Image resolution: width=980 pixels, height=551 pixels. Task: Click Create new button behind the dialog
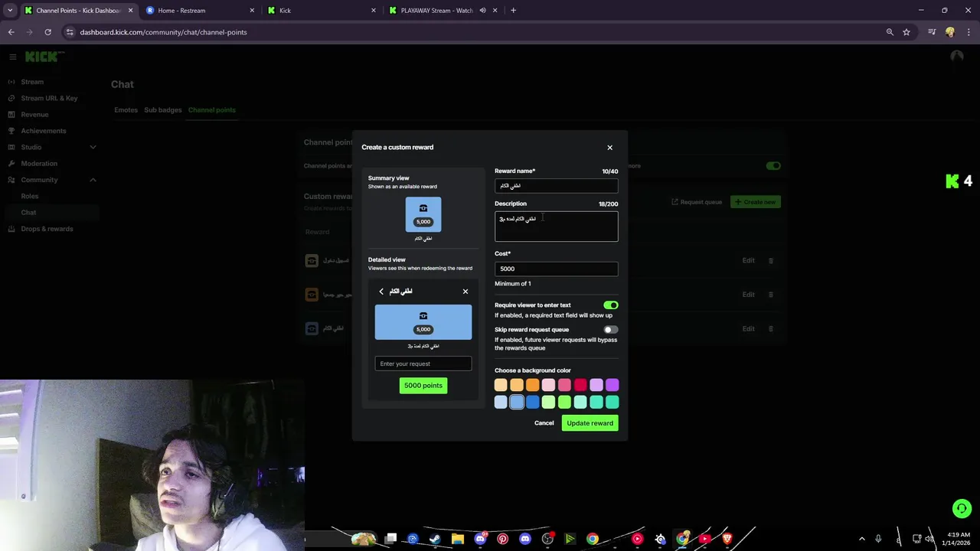click(755, 202)
